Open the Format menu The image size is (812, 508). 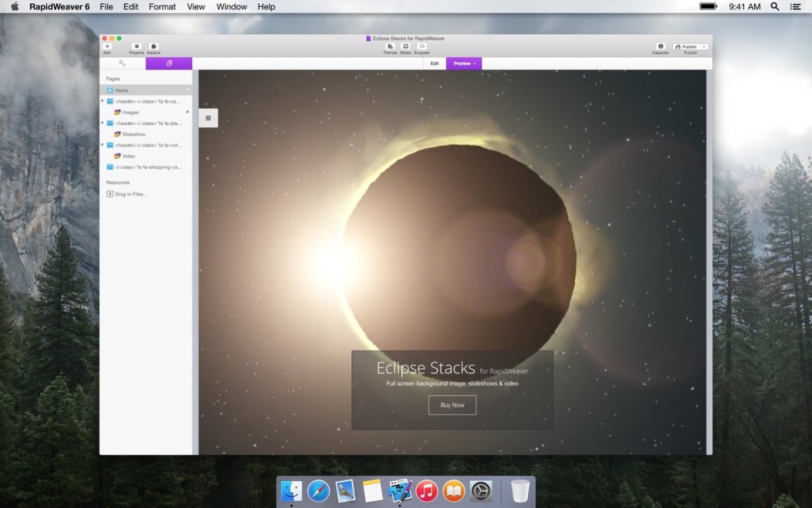pos(162,7)
